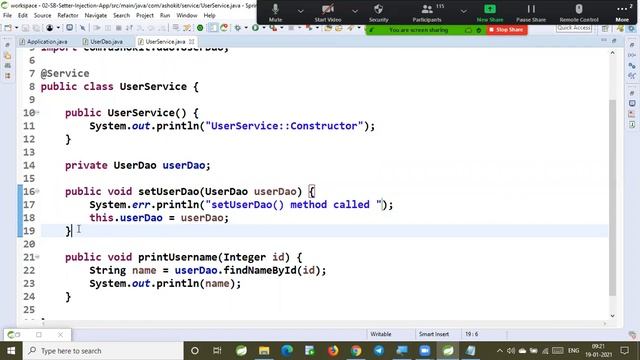Screen dimensions: 640x360
Task: Click the Writable status bar entry
Action: tap(380, 334)
